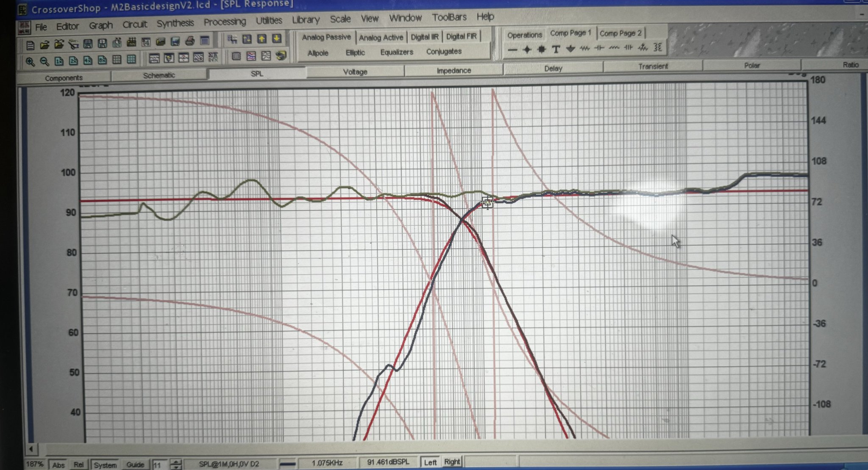This screenshot has height=470, width=868.
Task: Open the Circuit menu
Action: (x=135, y=25)
